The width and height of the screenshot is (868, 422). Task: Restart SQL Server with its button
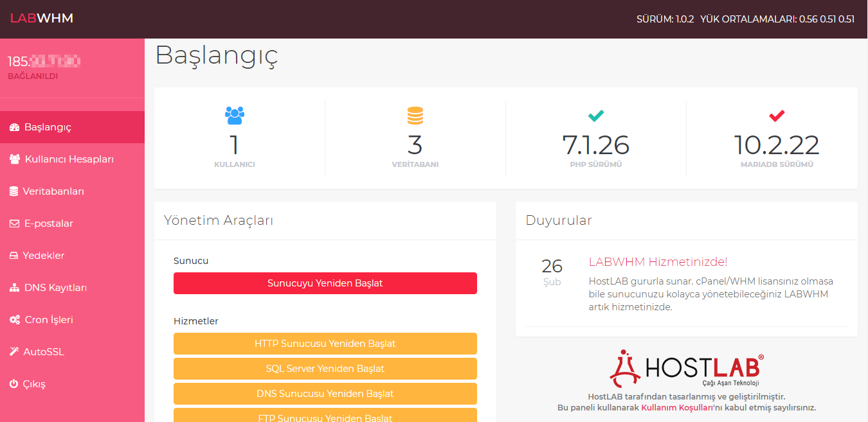pos(325,369)
